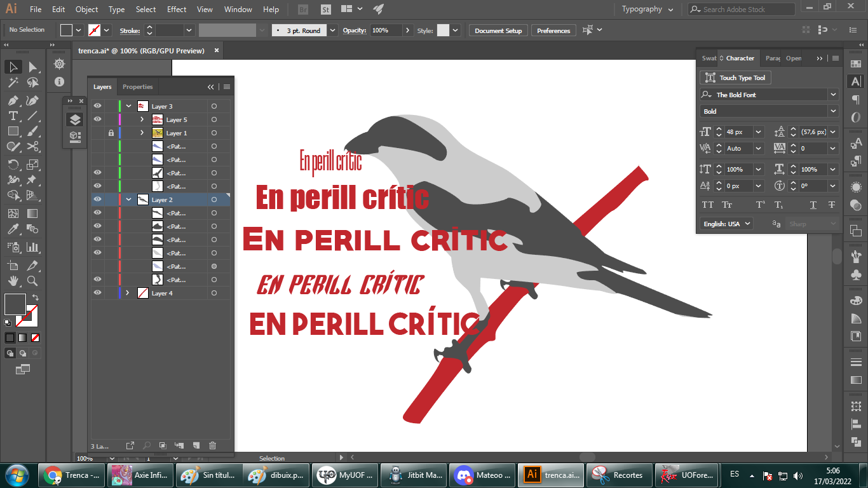The height and width of the screenshot is (488, 868).
Task: Switch to Swatches panel tab
Action: coord(708,58)
